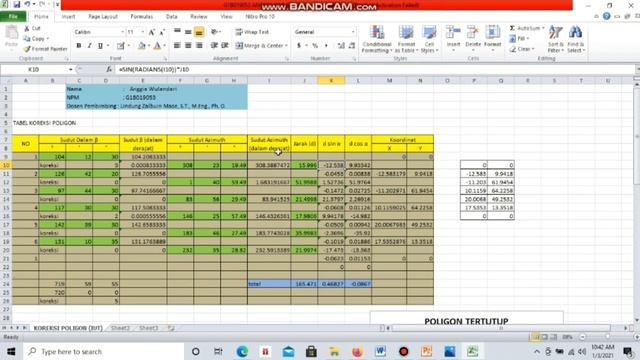Increase font size with Grow Font icon
Image resolution: width=640 pixels, height=360 pixels.
[152, 32]
